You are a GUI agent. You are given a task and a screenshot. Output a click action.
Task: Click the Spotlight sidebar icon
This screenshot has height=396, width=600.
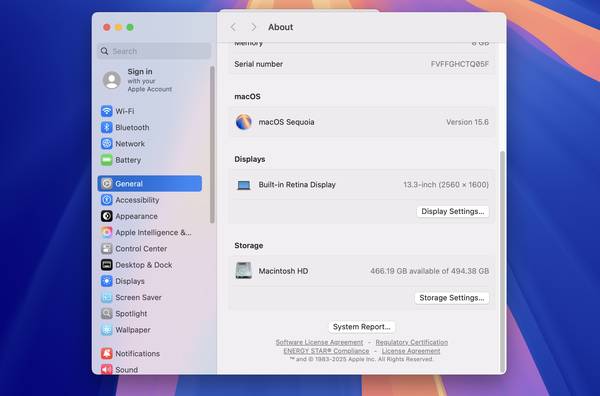(107, 314)
